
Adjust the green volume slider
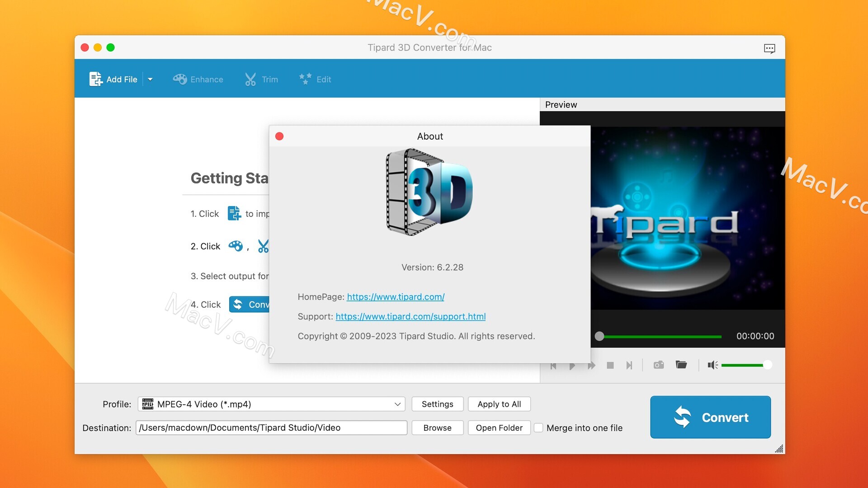(x=746, y=365)
